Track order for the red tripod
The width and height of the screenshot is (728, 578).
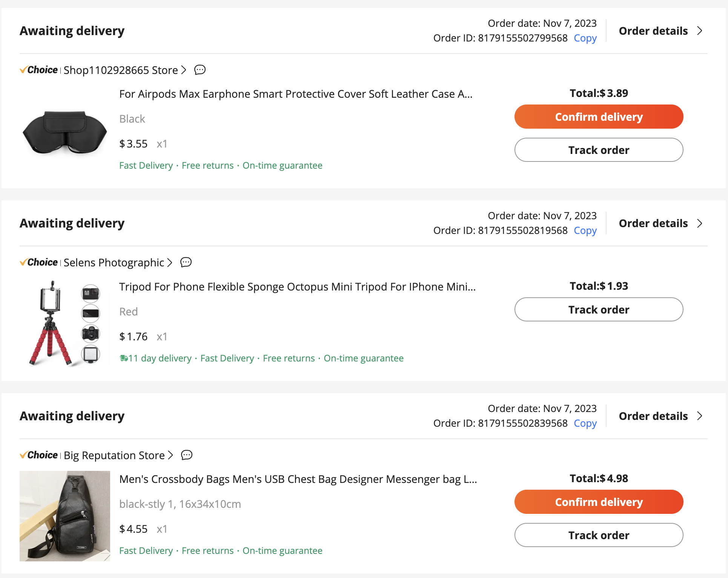coord(599,309)
